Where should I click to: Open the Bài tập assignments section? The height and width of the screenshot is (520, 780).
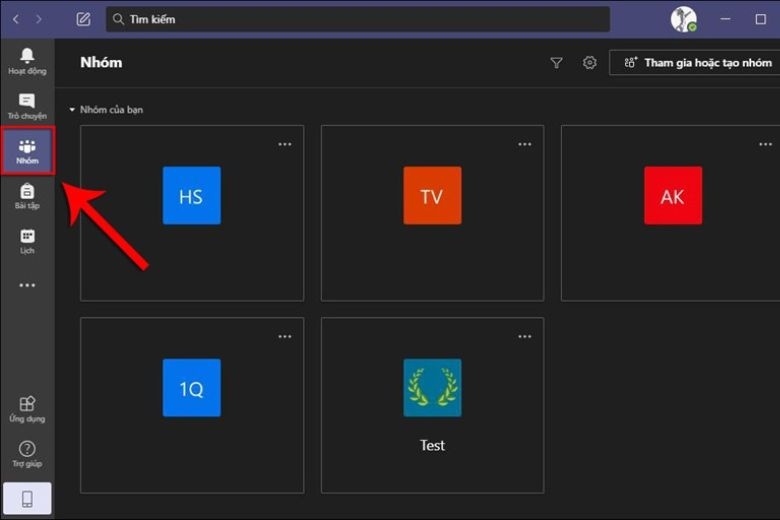[x=27, y=196]
